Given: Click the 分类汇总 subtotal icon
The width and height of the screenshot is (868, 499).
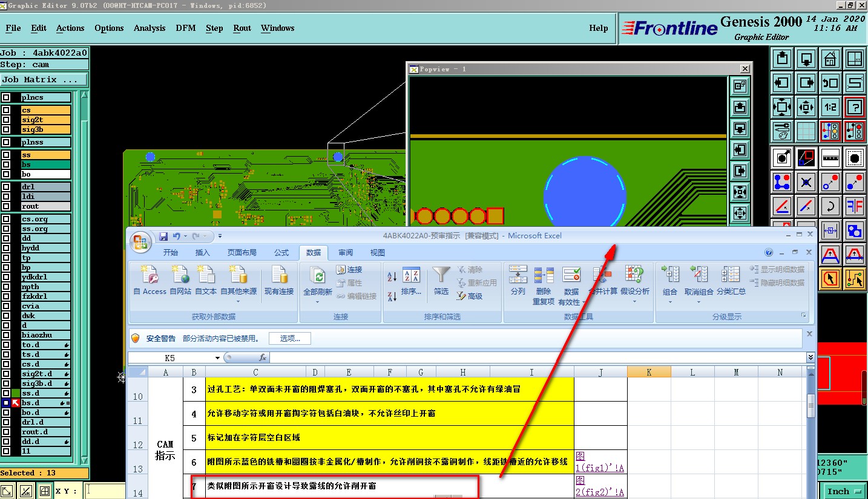Looking at the screenshot, I should (731, 281).
